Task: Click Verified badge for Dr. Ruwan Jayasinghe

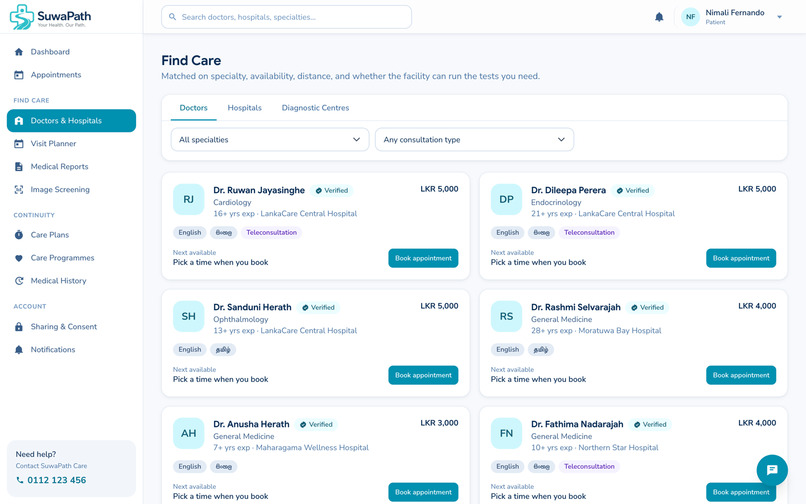Action: pyautogui.click(x=332, y=191)
